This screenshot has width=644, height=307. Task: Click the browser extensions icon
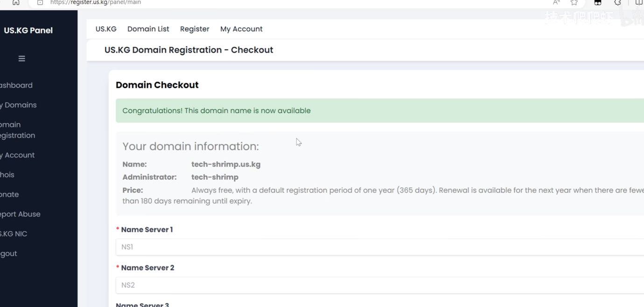tap(618, 2)
